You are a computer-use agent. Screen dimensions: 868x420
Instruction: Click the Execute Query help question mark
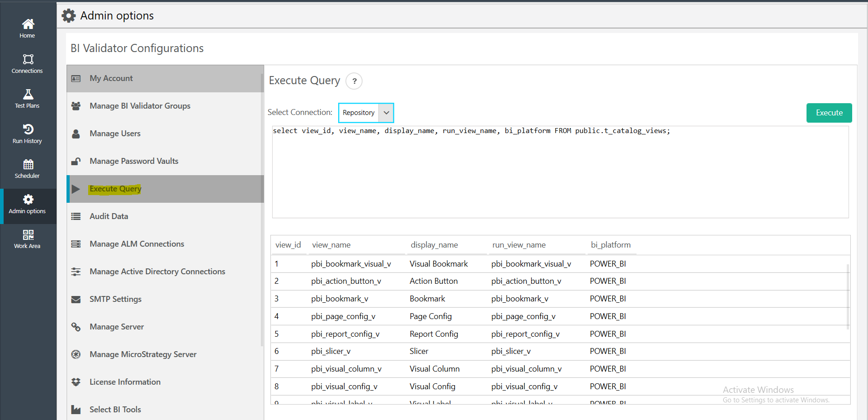coord(354,81)
